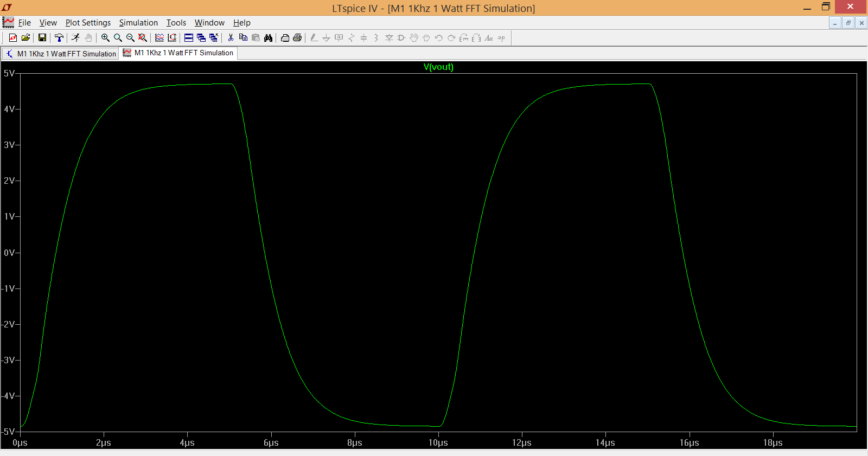Open the File menu
868x456 pixels.
[x=24, y=23]
